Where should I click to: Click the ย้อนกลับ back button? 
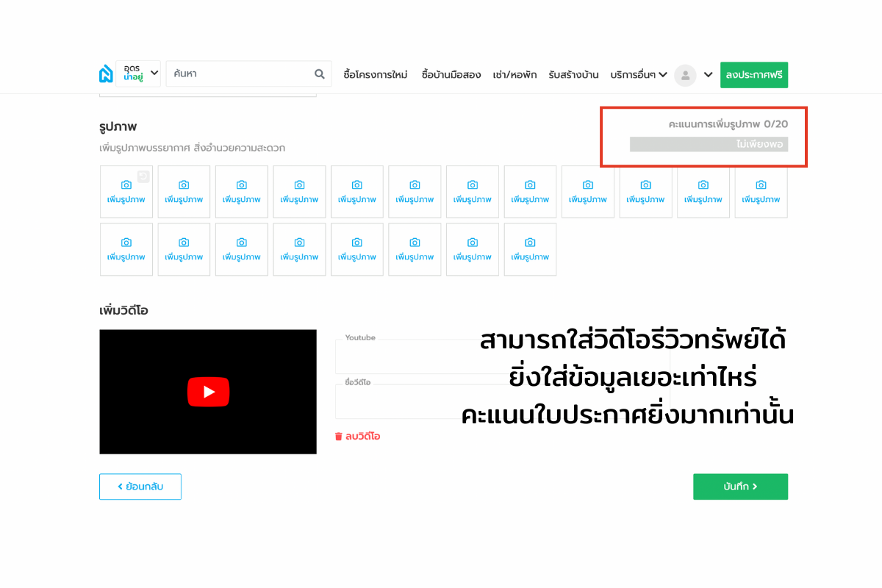pos(140,487)
